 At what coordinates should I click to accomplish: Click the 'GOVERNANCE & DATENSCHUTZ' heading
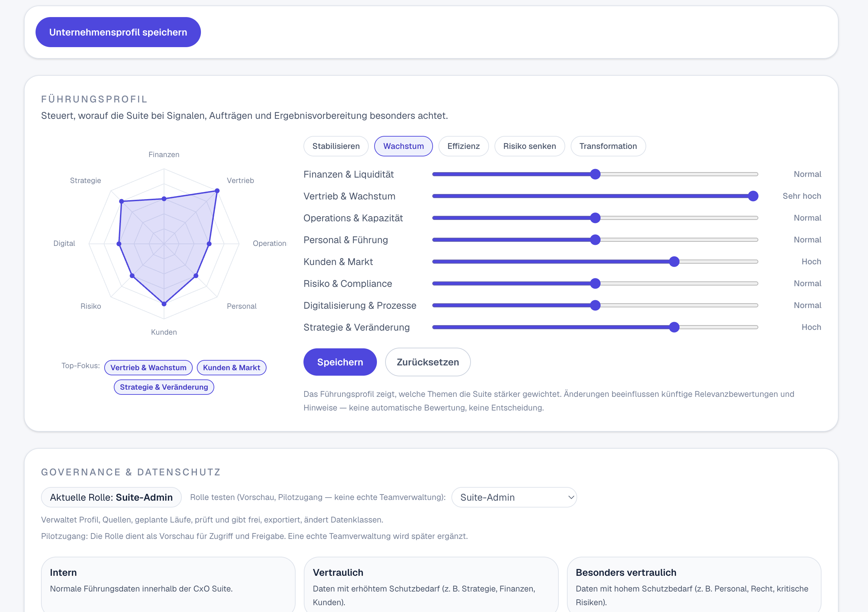pyautogui.click(x=131, y=472)
